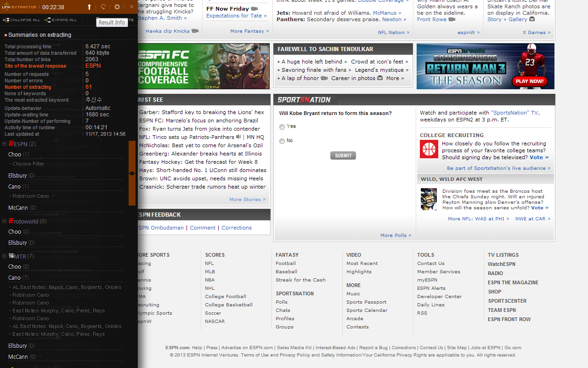Open More NFL: WAS at PHI link
The image size is (588, 368).
(478, 219)
